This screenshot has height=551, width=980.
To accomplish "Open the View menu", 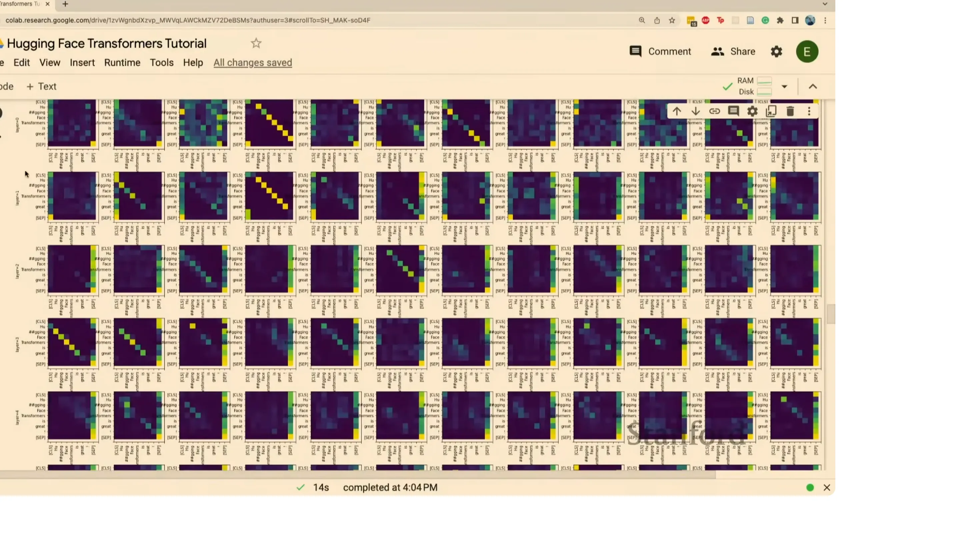I will click(x=50, y=62).
